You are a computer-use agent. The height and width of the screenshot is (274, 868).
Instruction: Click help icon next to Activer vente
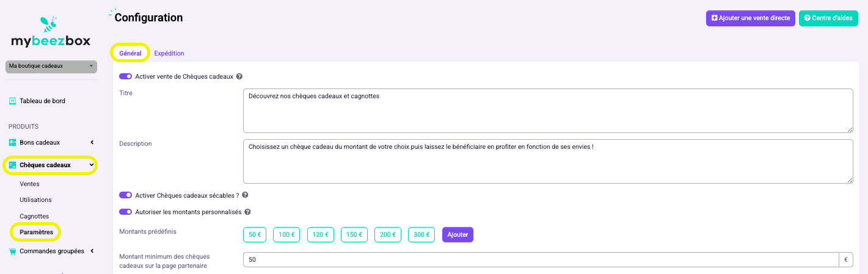point(239,77)
